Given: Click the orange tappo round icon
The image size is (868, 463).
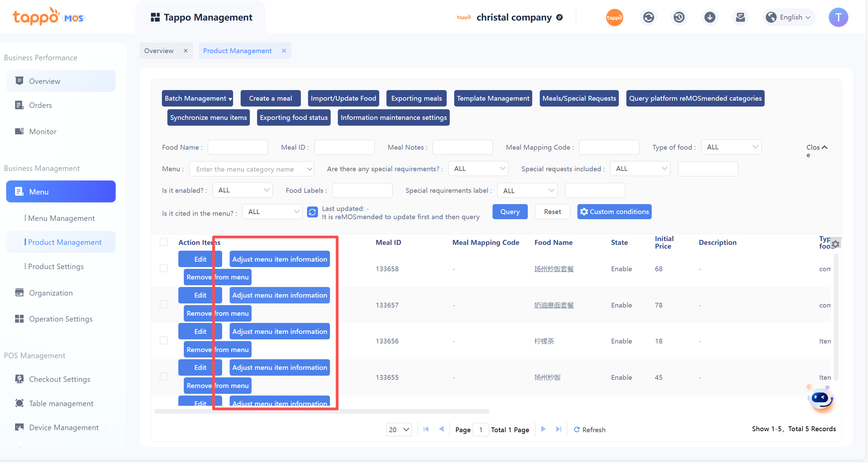Looking at the screenshot, I should [x=614, y=17].
